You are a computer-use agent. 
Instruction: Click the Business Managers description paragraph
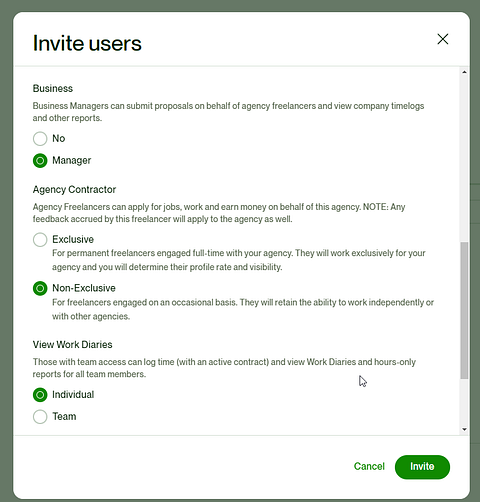point(228,112)
